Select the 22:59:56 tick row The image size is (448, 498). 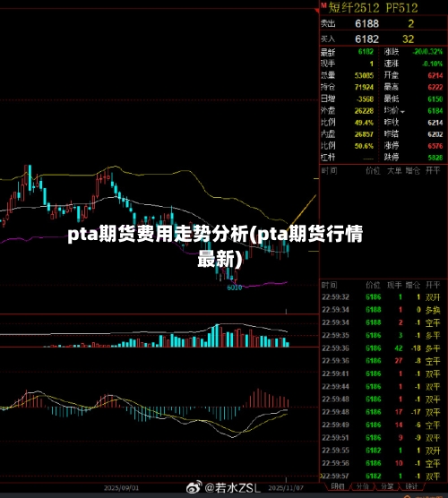[x=381, y=463]
